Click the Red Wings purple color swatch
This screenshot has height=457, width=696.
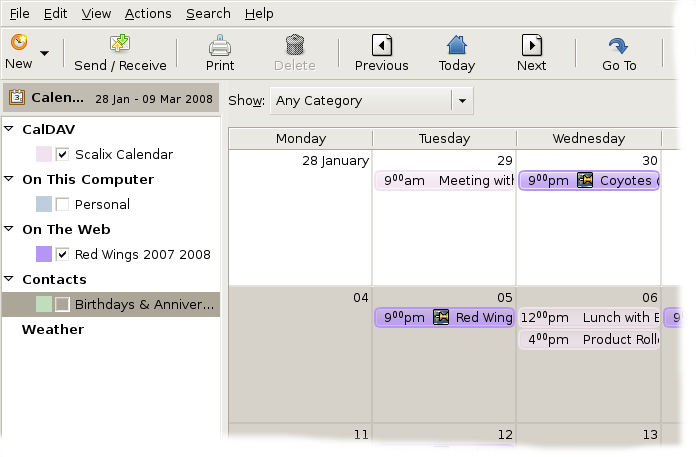coord(44,254)
